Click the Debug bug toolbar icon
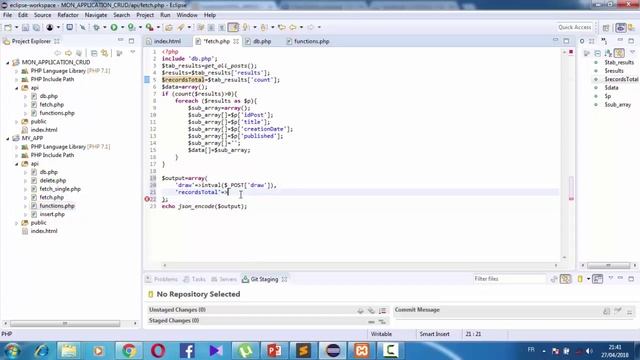Screen dimensions: 640x360 click(x=96, y=27)
